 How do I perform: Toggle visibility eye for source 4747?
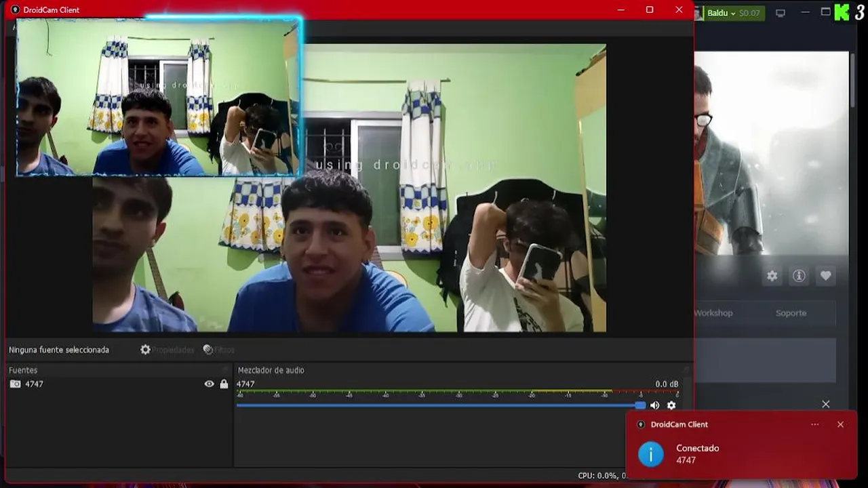(x=209, y=384)
